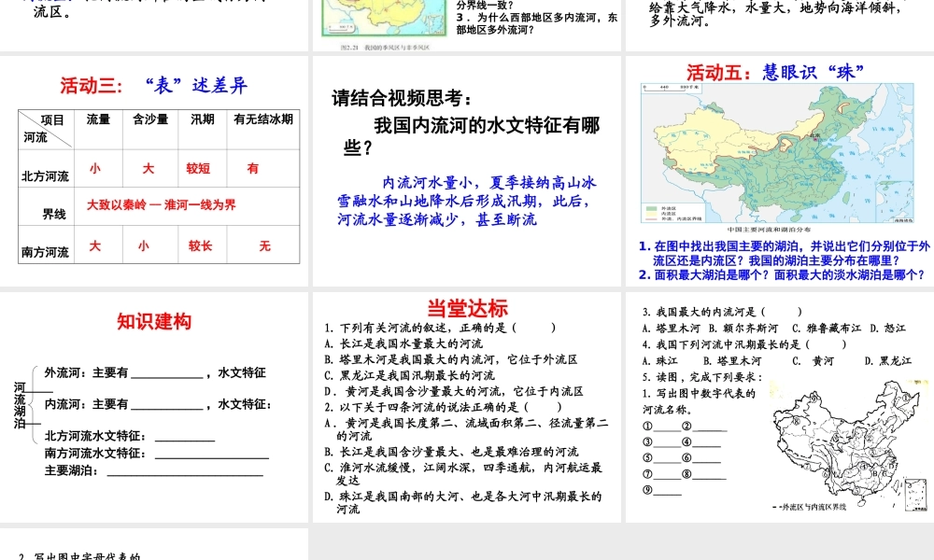Click the 我国内流河的水文特征有哪些 question
Screen dimensions: 934x560
472,135
